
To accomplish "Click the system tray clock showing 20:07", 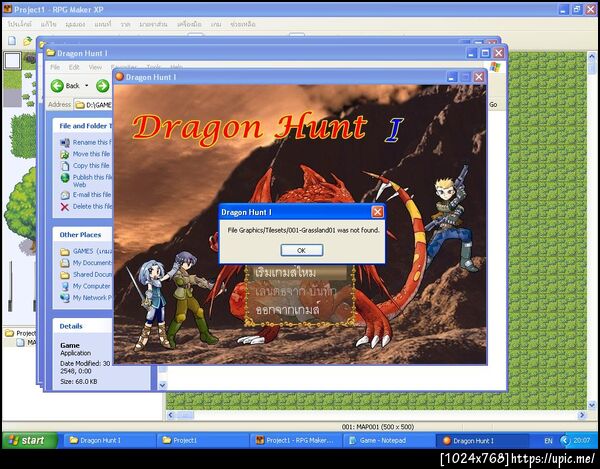I will (x=582, y=441).
